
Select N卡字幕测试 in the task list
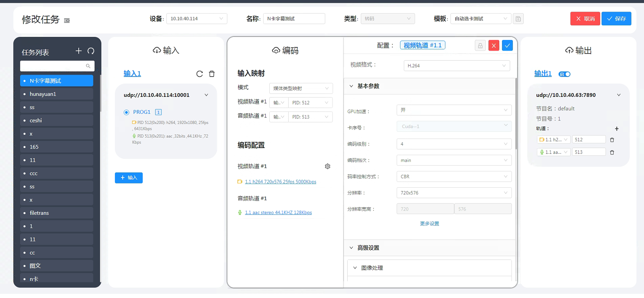[x=57, y=81]
